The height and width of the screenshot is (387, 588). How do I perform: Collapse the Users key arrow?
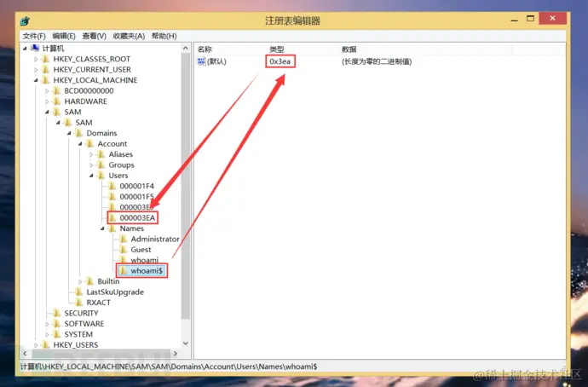coord(91,176)
